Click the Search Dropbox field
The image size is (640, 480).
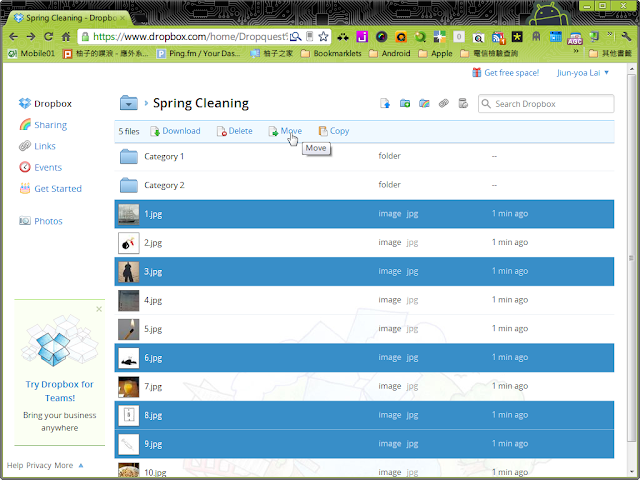click(x=546, y=104)
